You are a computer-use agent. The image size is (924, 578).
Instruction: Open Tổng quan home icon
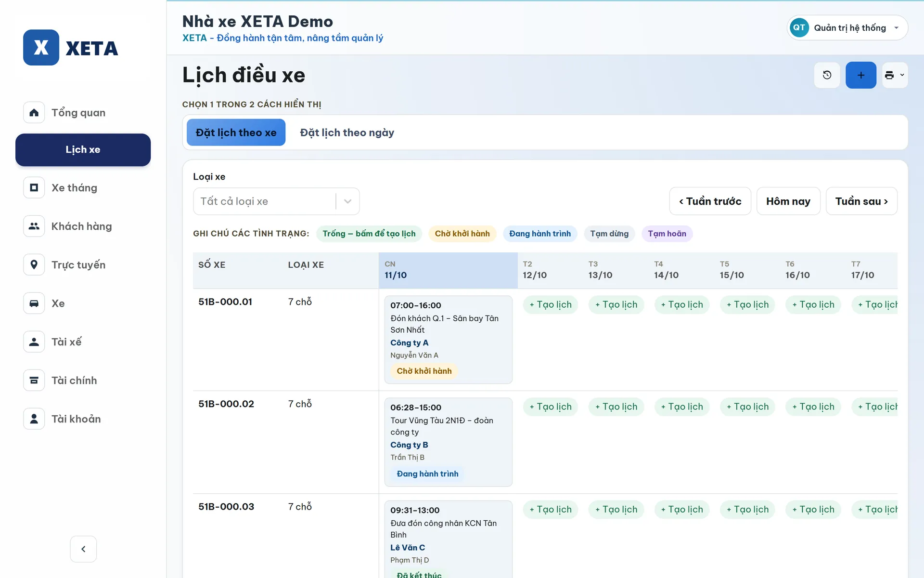click(x=34, y=113)
